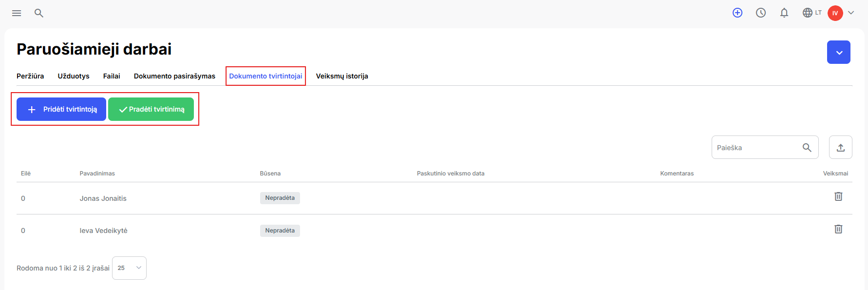Screen dimensions: 868x290
Task: Switch to the Peržiūra tab
Action: tap(30, 76)
